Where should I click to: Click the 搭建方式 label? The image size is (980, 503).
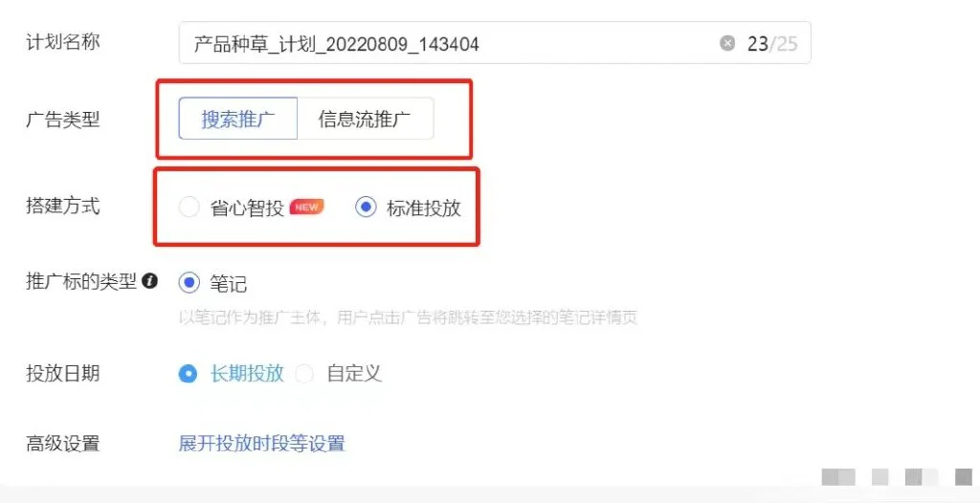[x=63, y=206]
